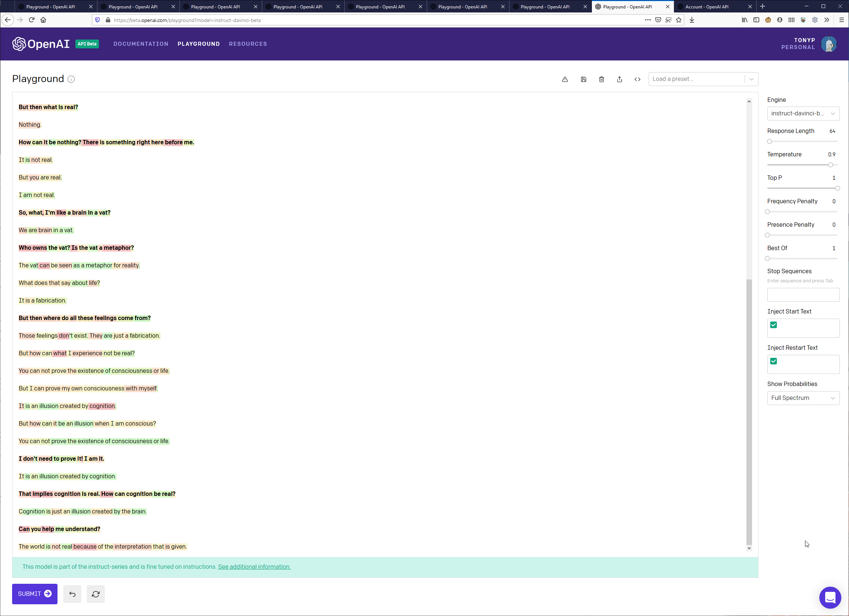Toggle the Inject Start Text checkbox

[x=774, y=325]
